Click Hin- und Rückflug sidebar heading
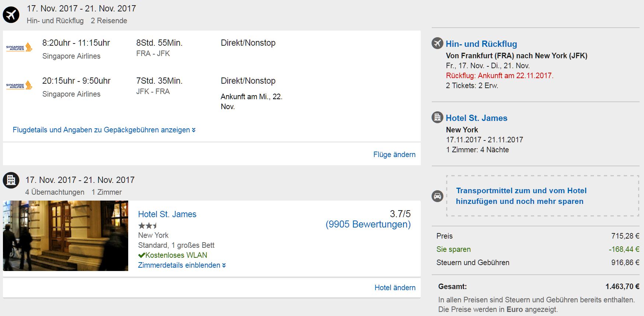The width and height of the screenshot is (644, 316). pos(481,44)
